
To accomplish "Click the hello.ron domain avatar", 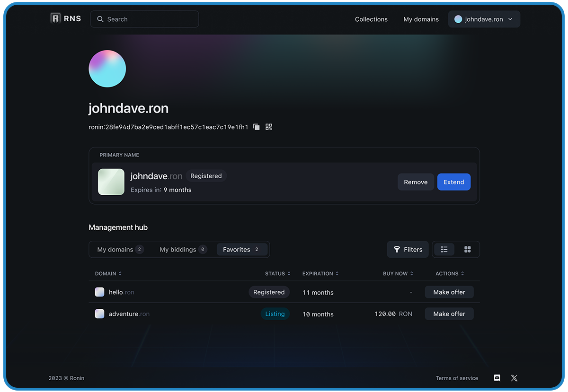I will click(99, 292).
